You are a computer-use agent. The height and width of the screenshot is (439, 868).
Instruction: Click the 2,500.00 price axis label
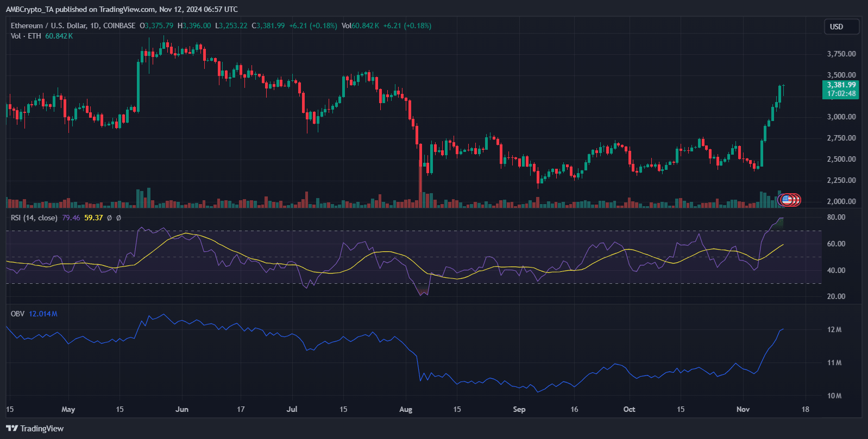(x=841, y=159)
